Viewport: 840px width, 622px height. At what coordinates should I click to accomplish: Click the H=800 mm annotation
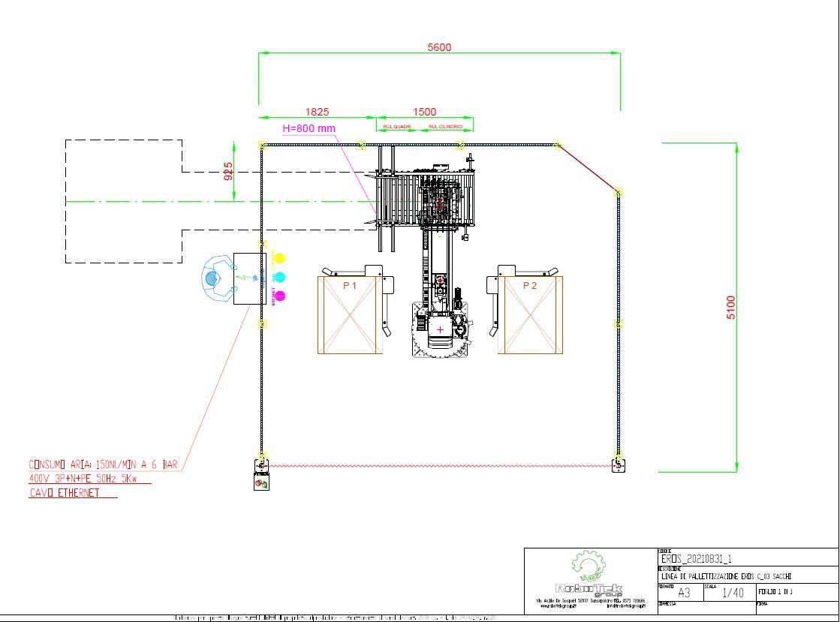309,128
